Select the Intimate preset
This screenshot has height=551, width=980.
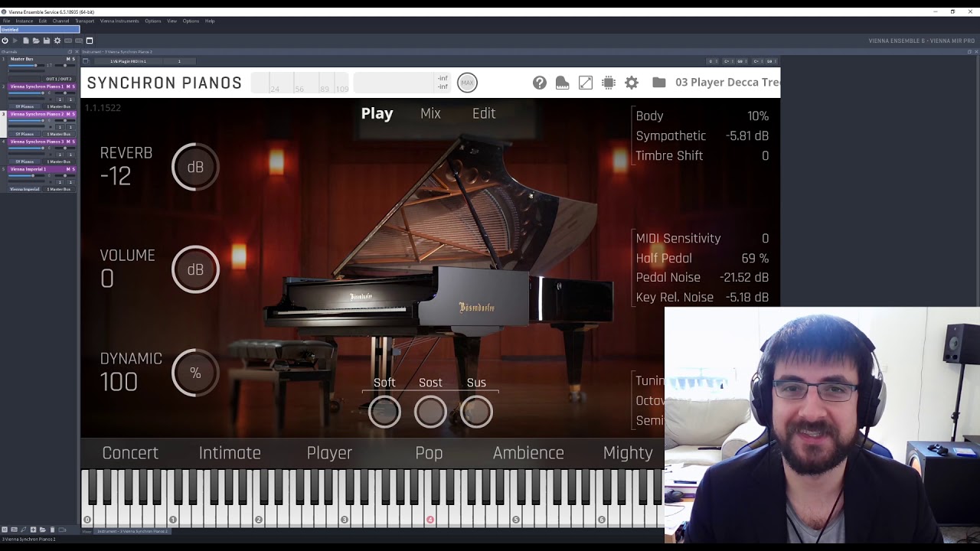click(230, 453)
